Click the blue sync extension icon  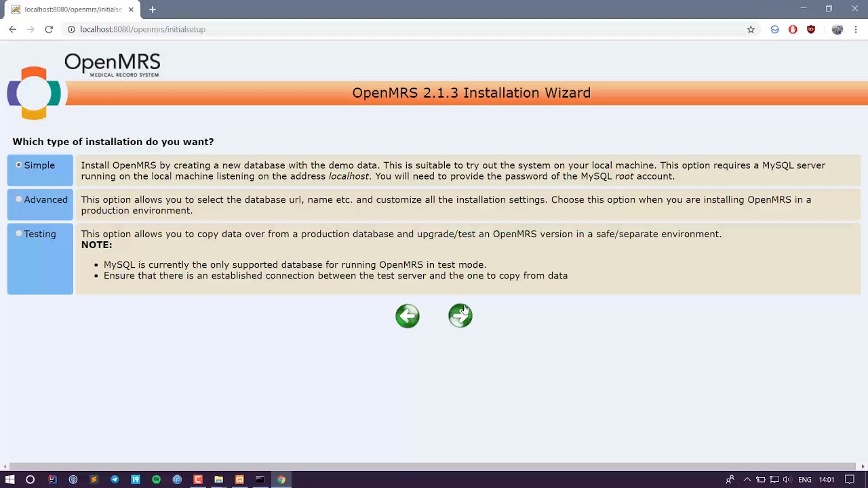coord(774,29)
